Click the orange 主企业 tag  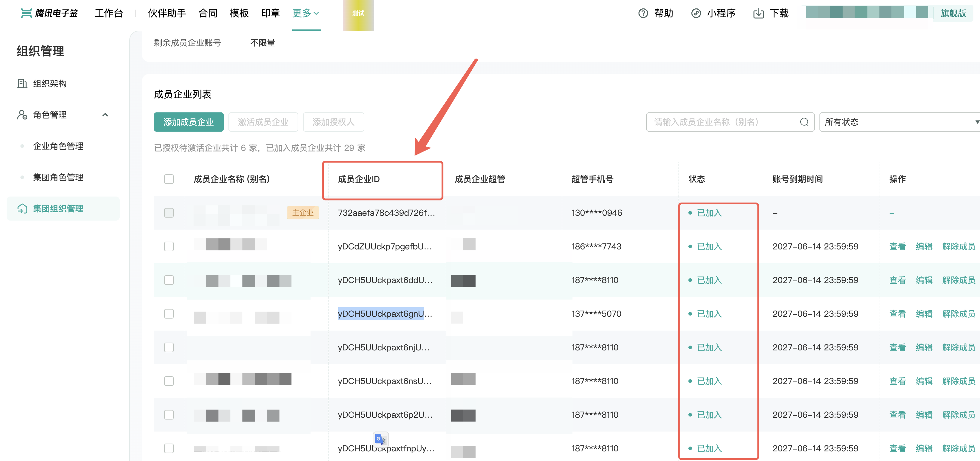pyautogui.click(x=302, y=213)
